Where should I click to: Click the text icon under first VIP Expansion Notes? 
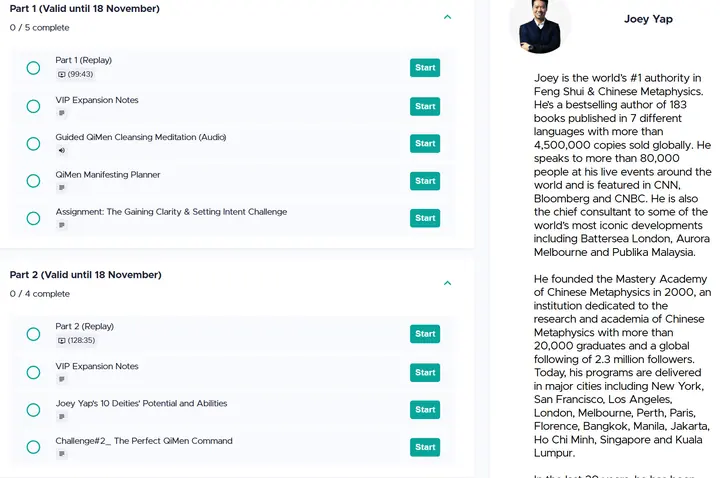tap(62, 113)
